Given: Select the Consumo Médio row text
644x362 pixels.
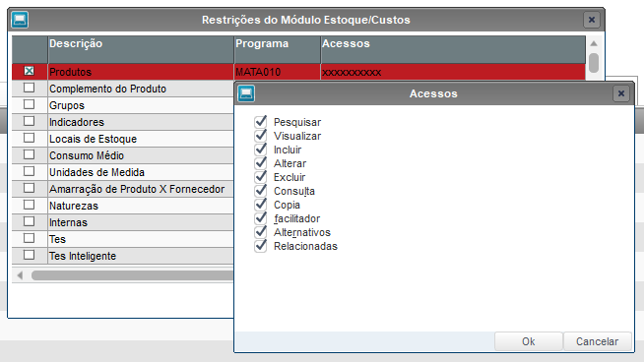Looking at the screenshot, I should tap(87, 155).
